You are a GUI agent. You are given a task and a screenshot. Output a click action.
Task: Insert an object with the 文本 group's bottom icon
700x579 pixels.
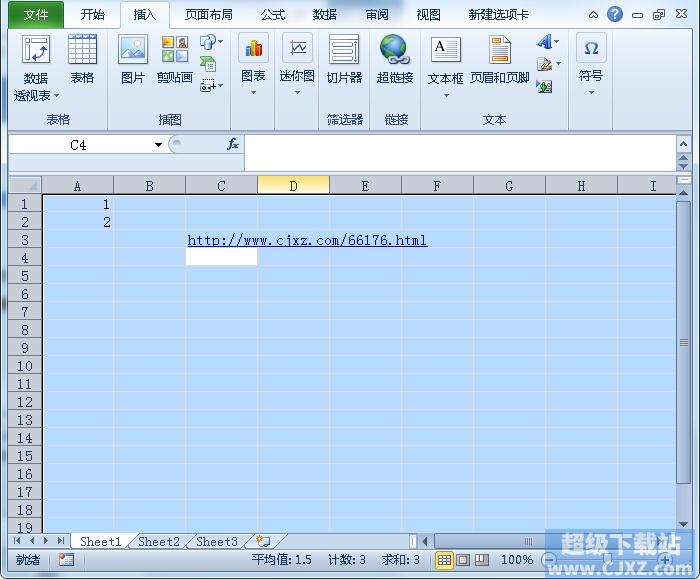point(544,86)
